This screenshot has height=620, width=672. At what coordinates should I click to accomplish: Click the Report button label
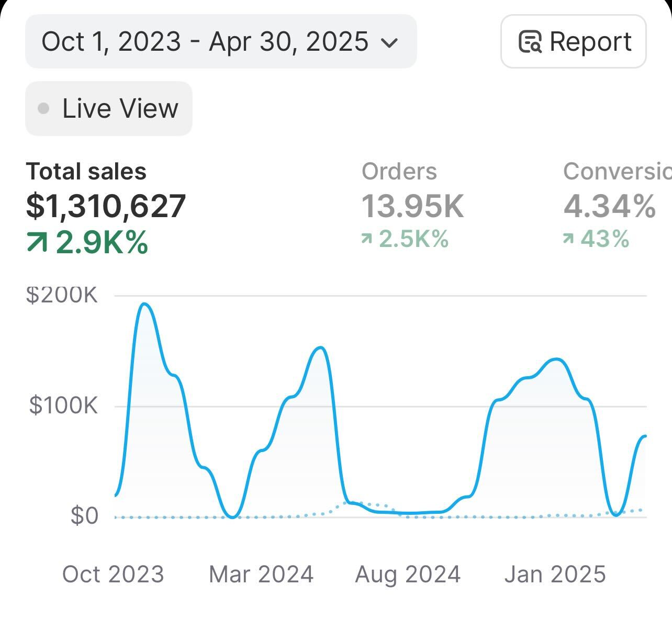click(x=590, y=41)
